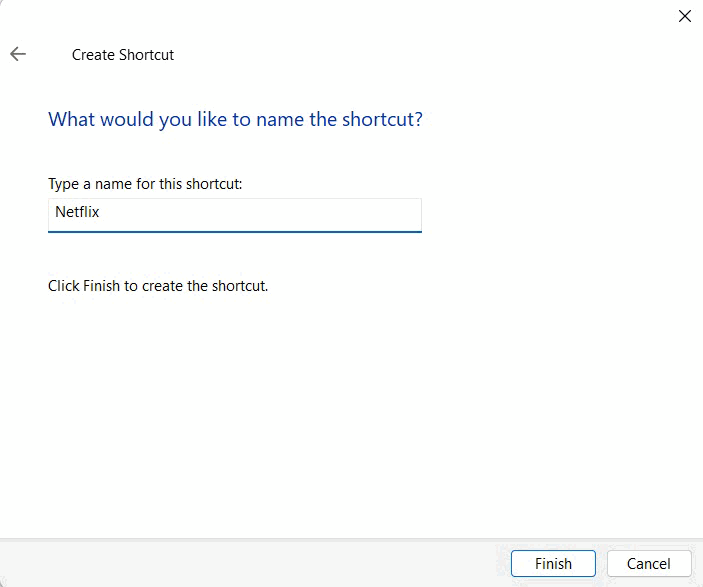Click the Create Shortcut title text
Screen dimensions: 703x587
point(122,55)
